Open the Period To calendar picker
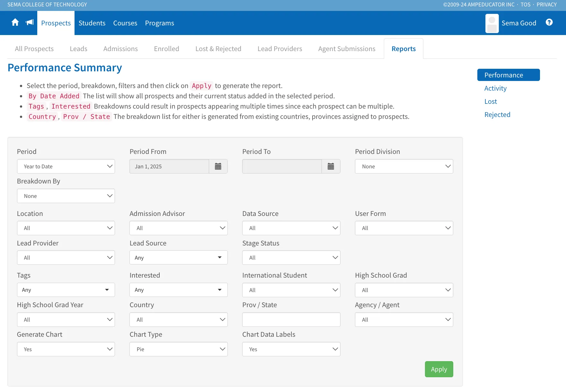Image resolution: width=566 pixels, height=392 pixels. [331, 166]
